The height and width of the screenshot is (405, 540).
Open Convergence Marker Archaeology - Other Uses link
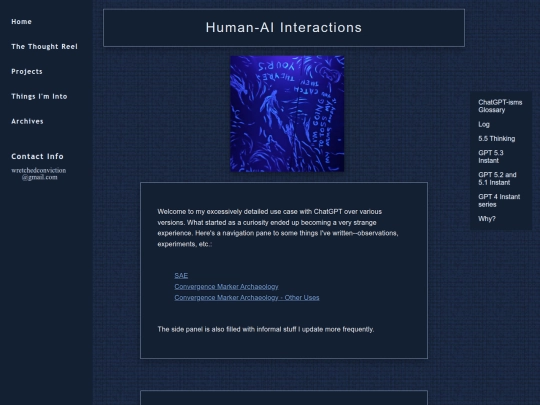pyautogui.click(x=247, y=298)
